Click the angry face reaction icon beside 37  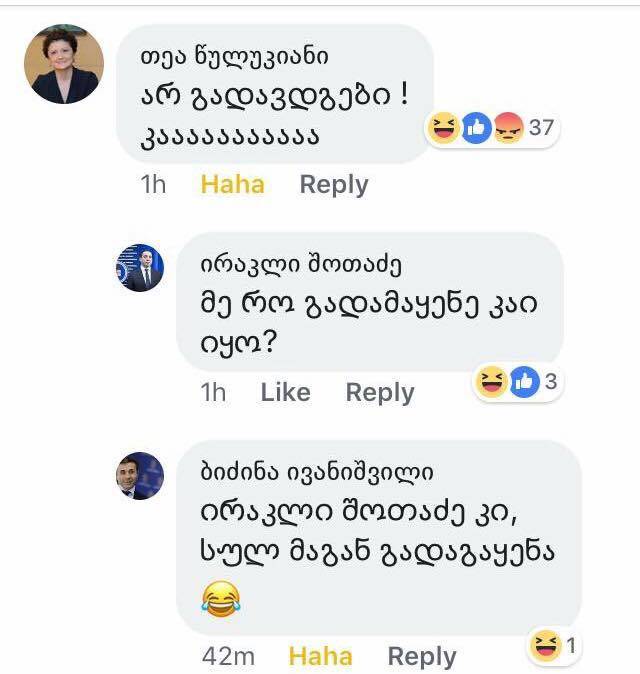508,128
